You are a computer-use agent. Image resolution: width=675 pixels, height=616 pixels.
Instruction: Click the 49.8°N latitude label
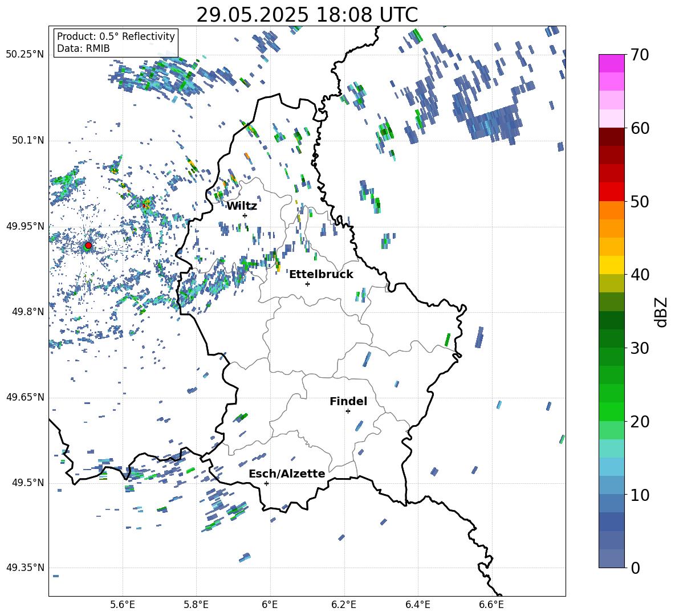tap(28, 312)
